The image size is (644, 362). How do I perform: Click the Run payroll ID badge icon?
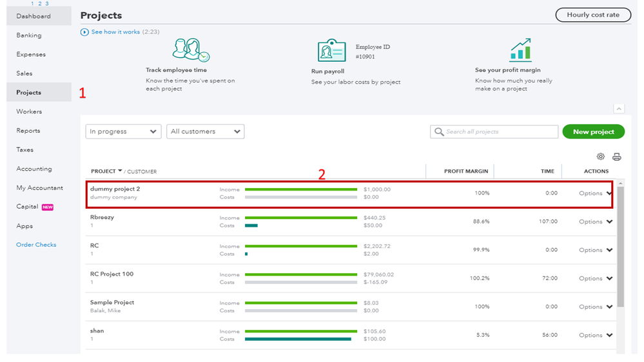(332, 50)
